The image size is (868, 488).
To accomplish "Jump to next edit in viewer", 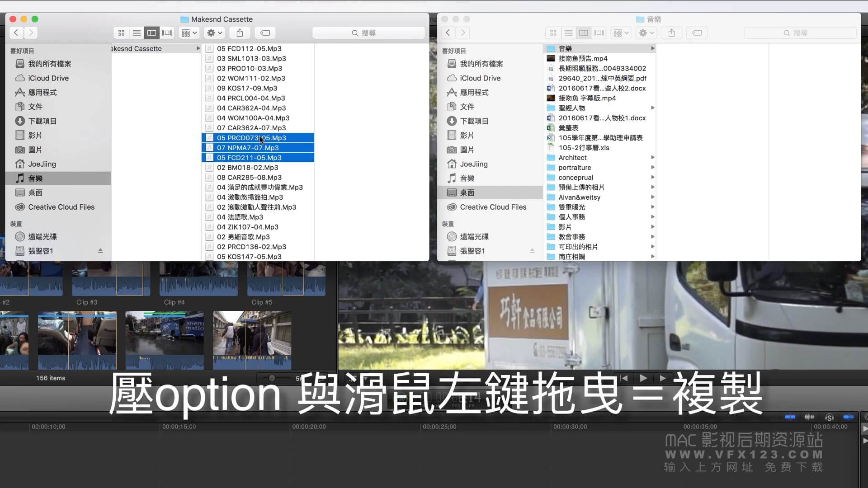I will 663,378.
